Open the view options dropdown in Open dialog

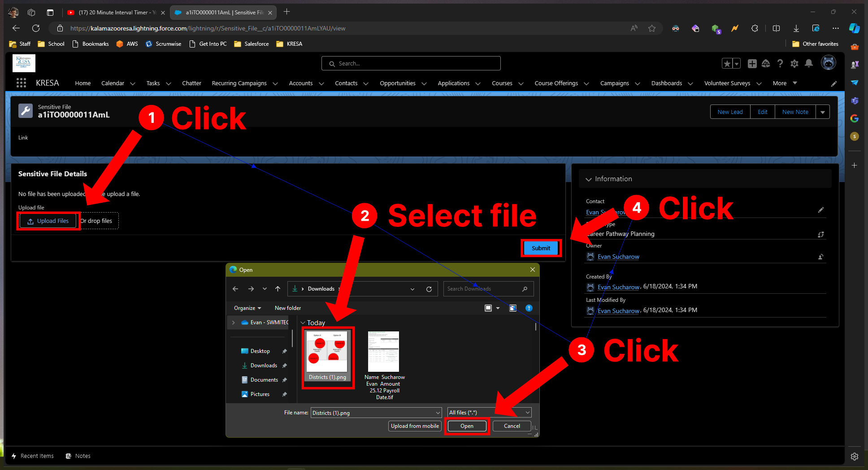coord(498,308)
